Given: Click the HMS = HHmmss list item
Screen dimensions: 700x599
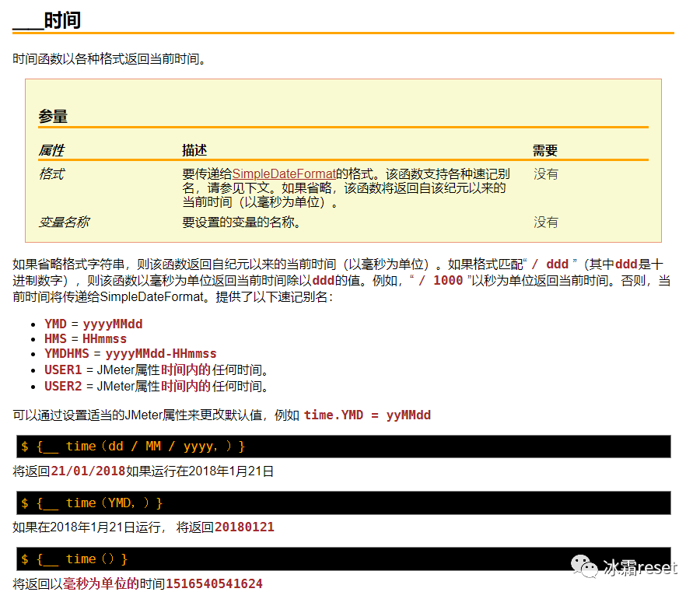Looking at the screenshot, I should point(86,338).
